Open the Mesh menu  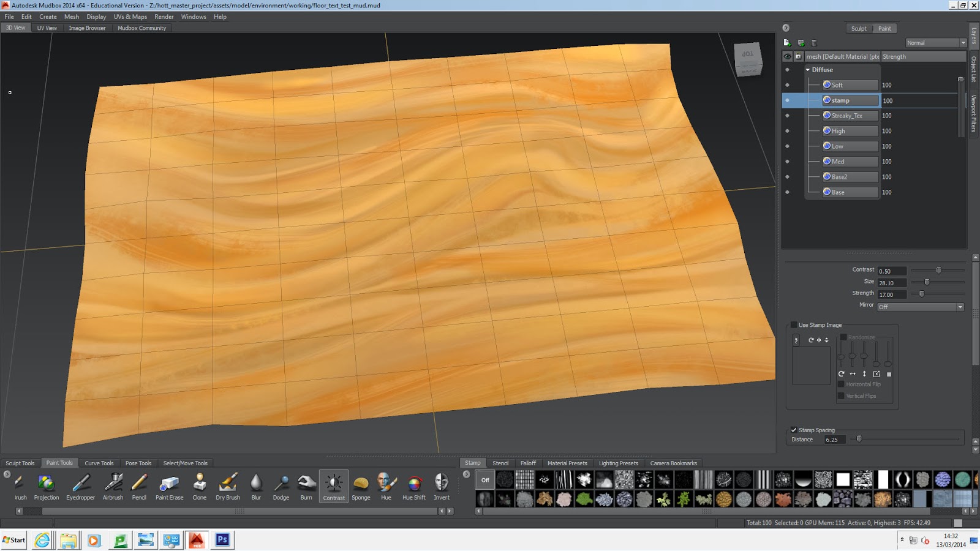[72, 17]
